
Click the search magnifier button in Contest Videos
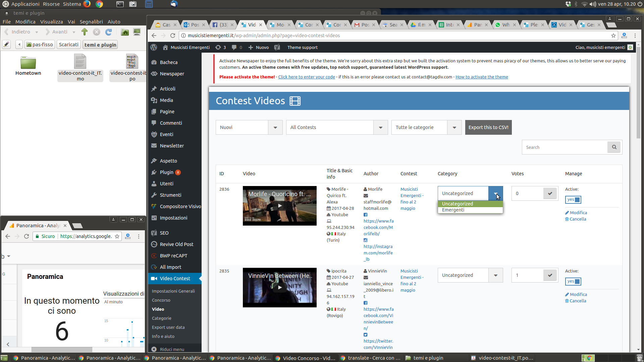click(x=614, y=147)
